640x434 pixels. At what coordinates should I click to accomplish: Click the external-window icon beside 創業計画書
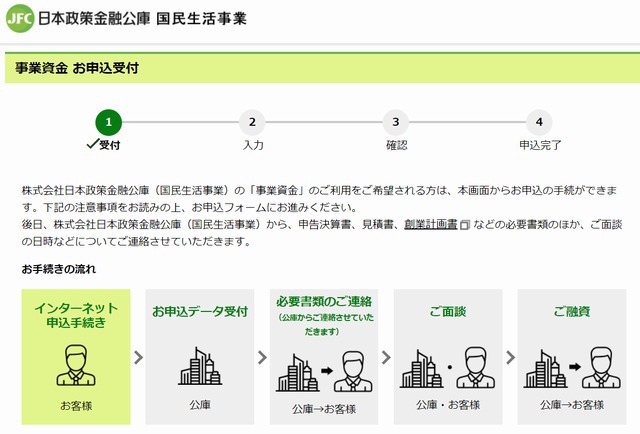465,225
